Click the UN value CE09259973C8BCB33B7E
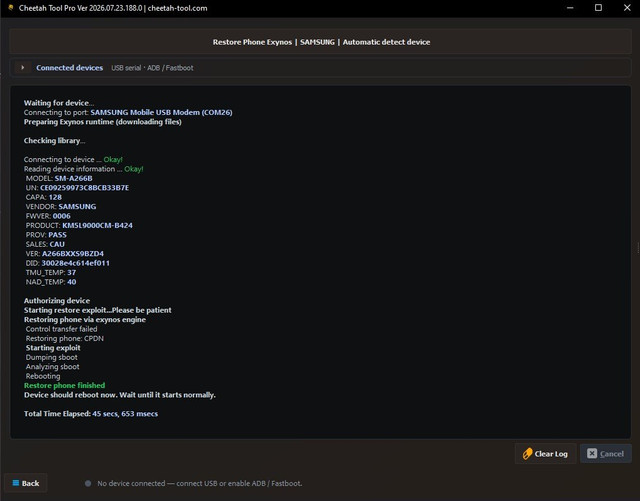640x501 pixels. tap(84, 188)
